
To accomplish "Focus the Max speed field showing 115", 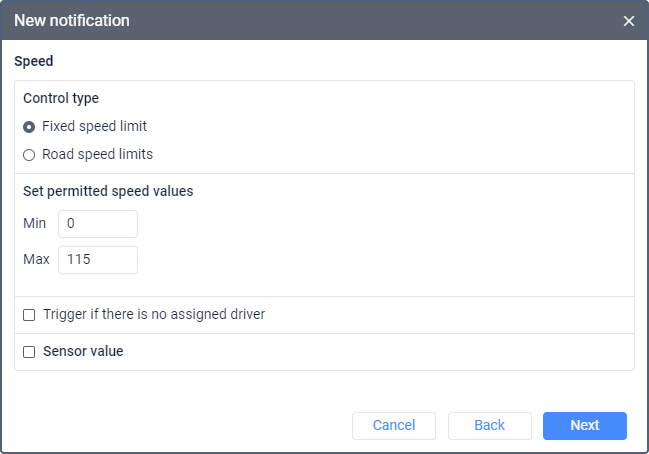I will [x=98, y=260].
